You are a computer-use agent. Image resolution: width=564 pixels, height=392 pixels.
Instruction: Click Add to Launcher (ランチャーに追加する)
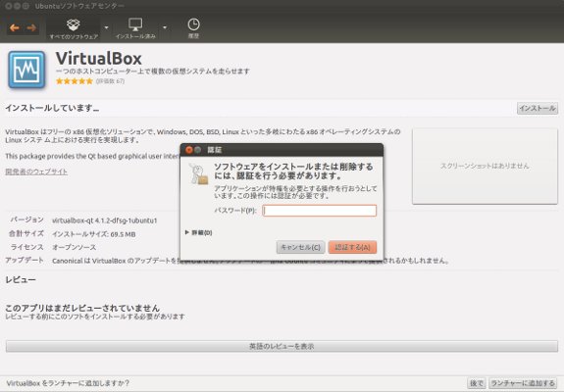click(523, 383)
